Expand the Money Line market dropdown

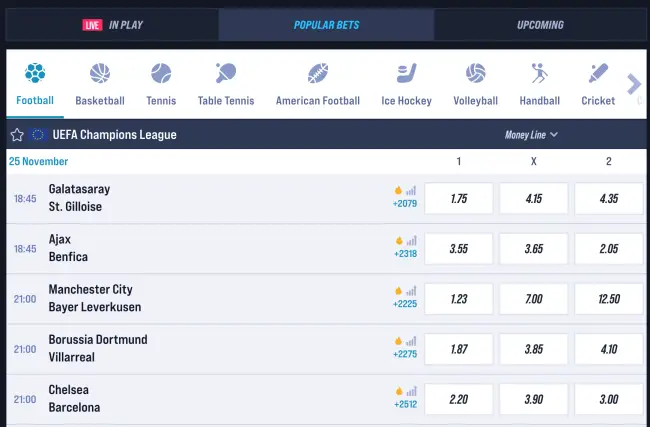coord(531,135)
